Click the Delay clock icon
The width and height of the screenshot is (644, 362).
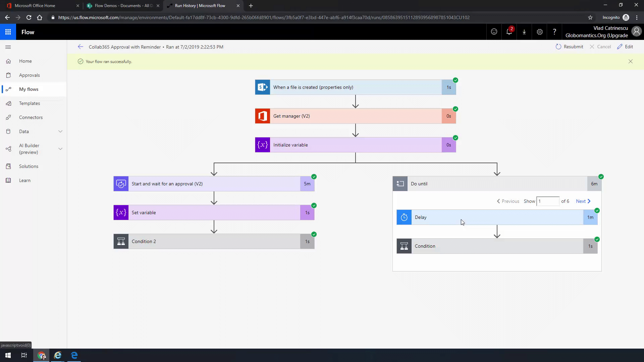click(x=404, y=217)
